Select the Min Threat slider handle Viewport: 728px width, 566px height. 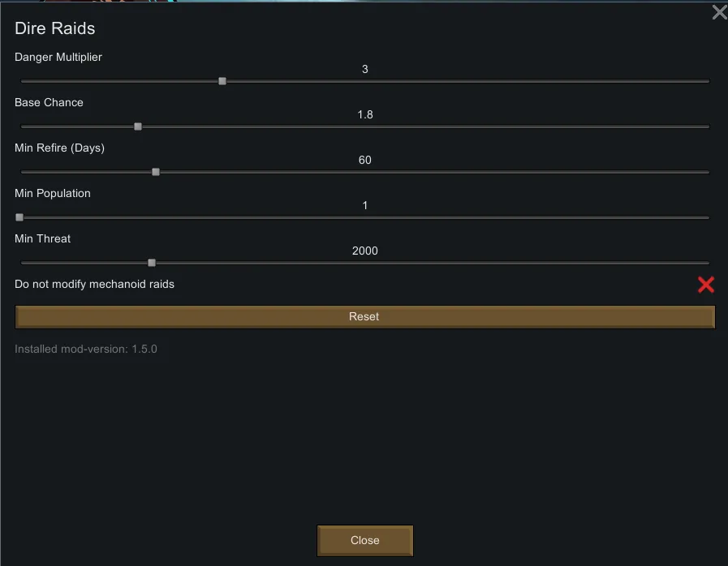point(152,263)
